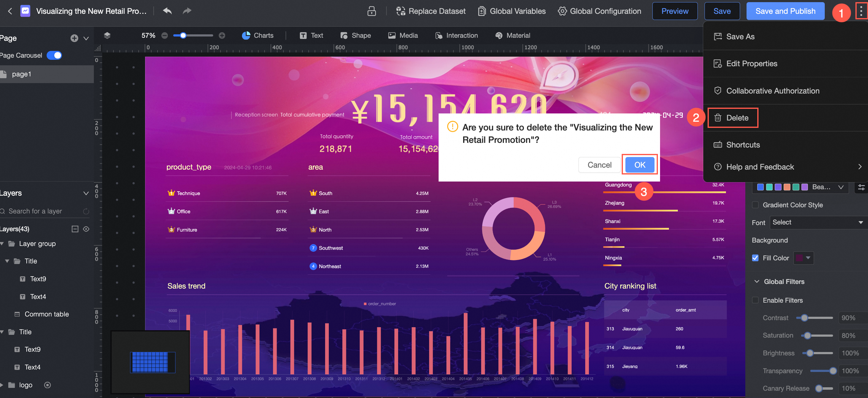Viewport: 868px width, 398px height.
Task: Collapse the Layer group tree item
Action: 2,243
